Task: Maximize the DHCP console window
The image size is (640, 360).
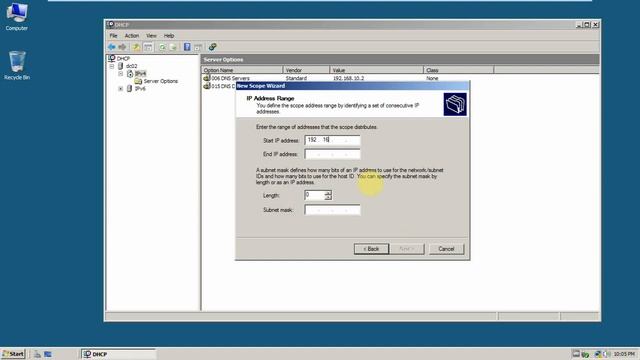Action: pyautogui.click(x=587, y=25)
